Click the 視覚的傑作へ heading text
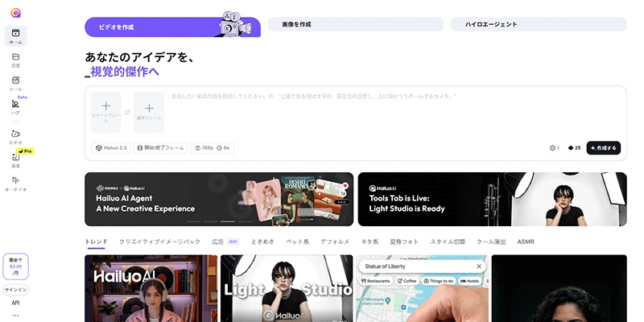 [x=125, y=72]
